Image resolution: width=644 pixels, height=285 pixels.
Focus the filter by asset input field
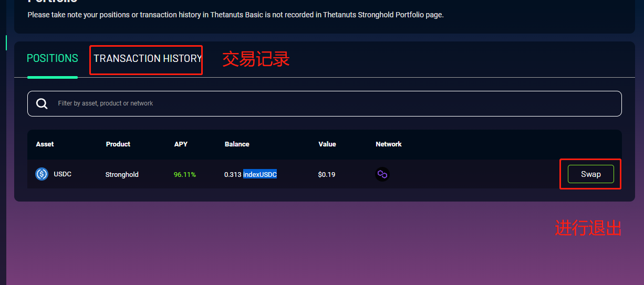click(x=325, y=103)
